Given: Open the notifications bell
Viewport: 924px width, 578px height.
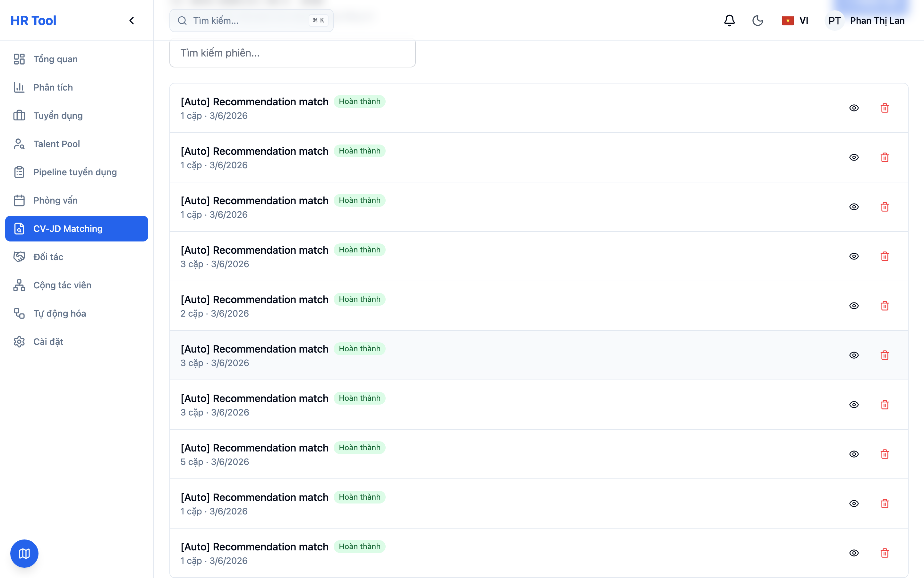Looking at the screenshot, I should [x=729, y=21].
